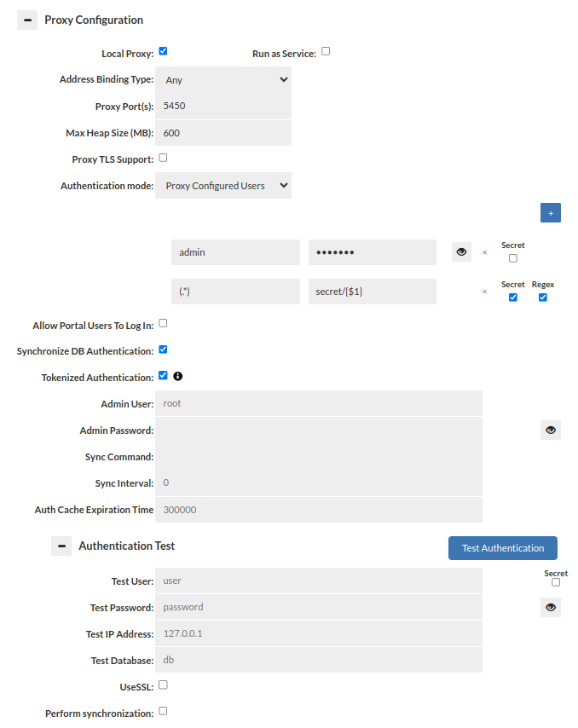Collapse the Proxy Configuration section
This screenshot has height=728, width=578.
coord(27,20)
